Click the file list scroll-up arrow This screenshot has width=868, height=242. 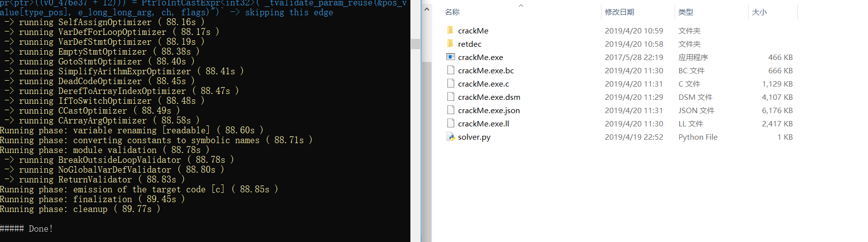427,9
